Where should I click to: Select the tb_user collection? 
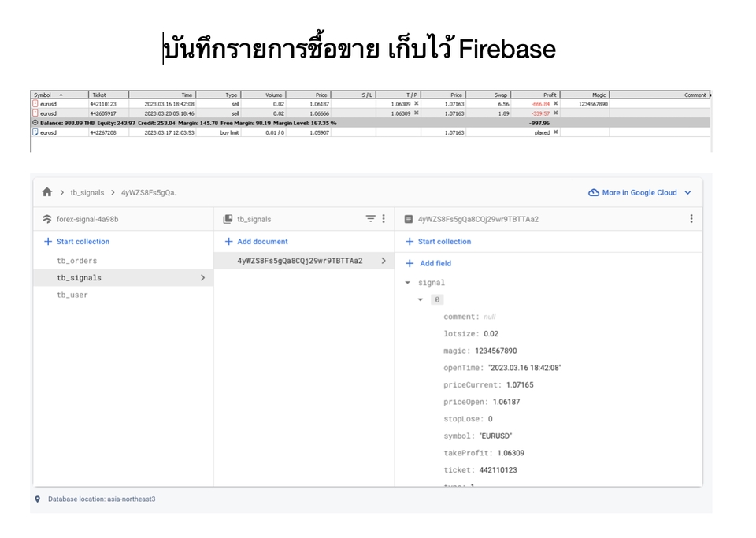(x=72, y=295)
